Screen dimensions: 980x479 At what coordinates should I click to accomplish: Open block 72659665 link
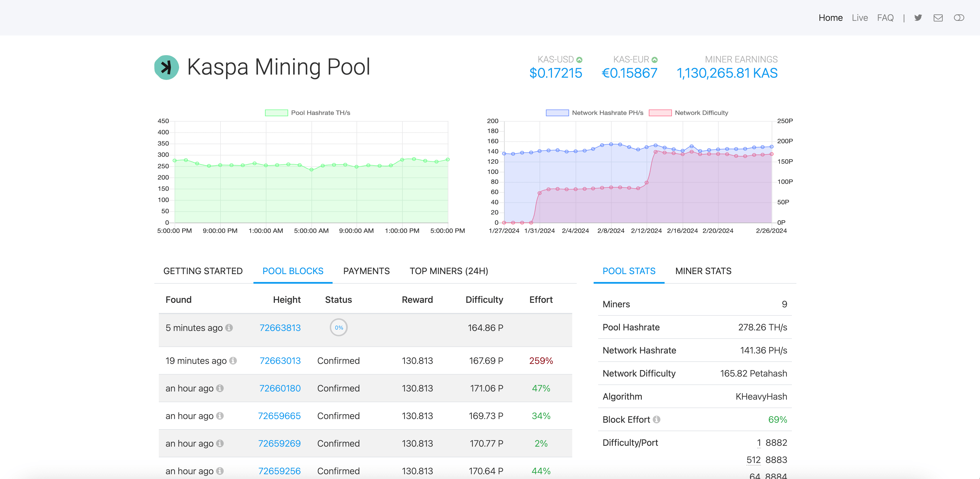(x=279, y=415)
